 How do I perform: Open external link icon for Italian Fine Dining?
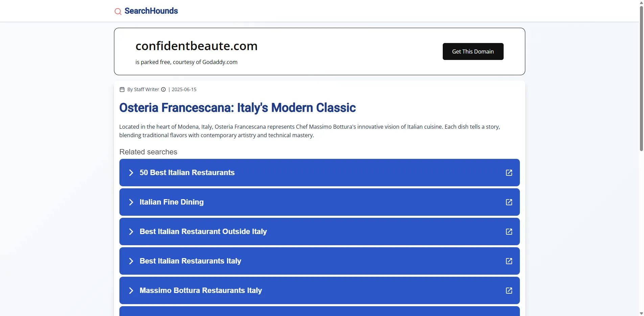click(509, 202)
